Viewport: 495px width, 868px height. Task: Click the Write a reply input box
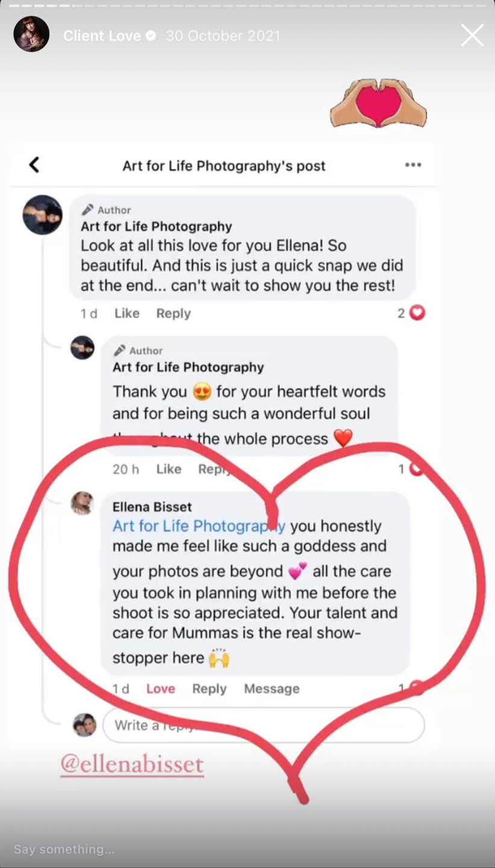click(x=263, y=725)
